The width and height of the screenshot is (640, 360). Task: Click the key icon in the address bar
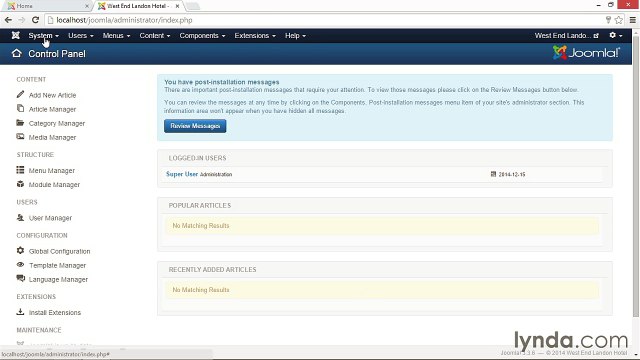[x=608, y=20]
